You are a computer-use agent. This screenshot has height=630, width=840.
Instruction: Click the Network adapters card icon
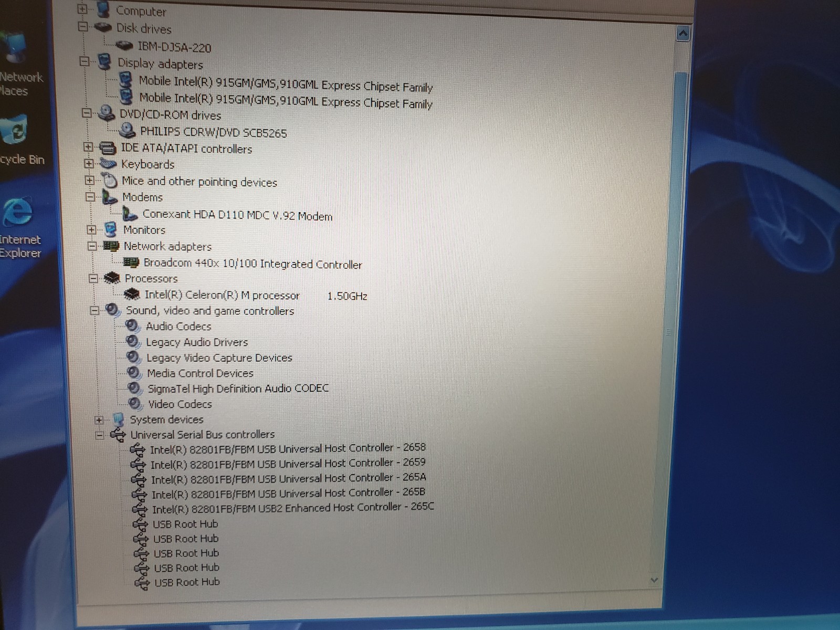click(x=111, y=246)
